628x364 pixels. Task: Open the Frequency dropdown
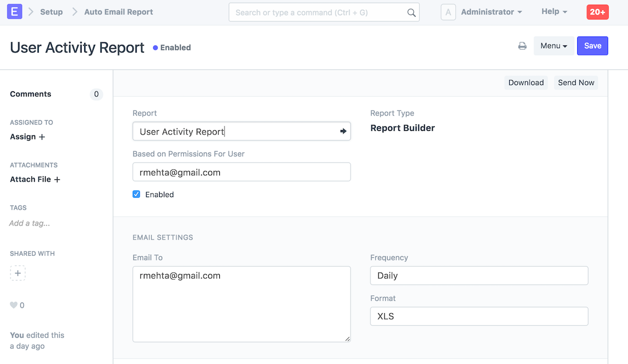[479, 276]
